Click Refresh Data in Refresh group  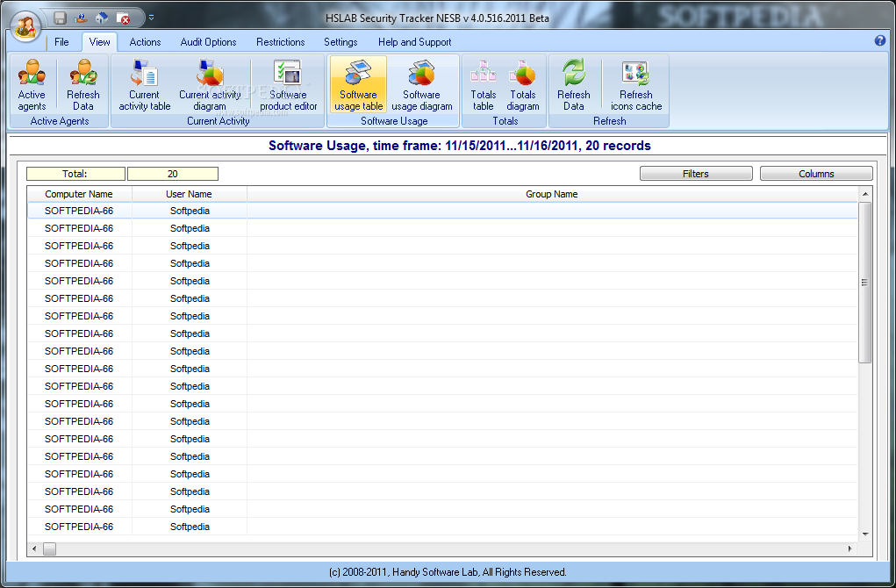(574, 84)
